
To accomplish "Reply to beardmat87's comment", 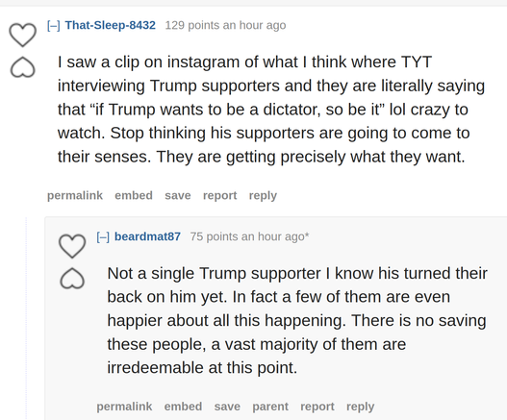I will (360, 407).
